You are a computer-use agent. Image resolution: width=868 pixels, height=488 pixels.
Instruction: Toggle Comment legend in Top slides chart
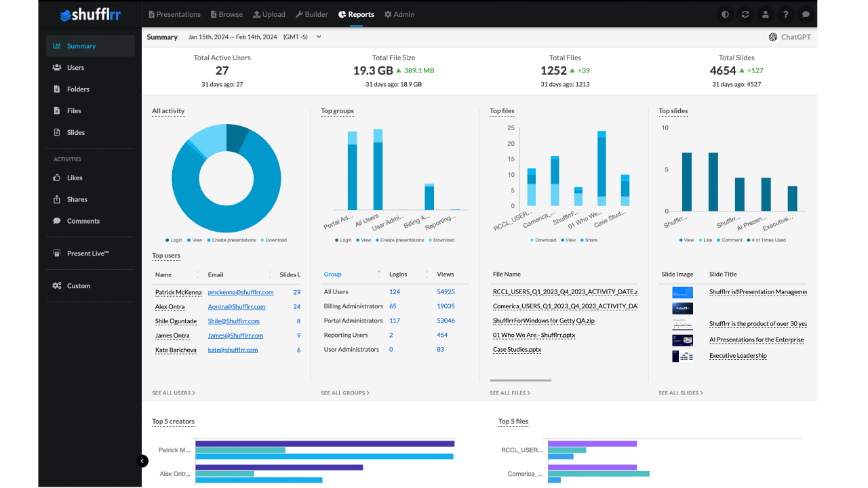[x=730, y=240]
